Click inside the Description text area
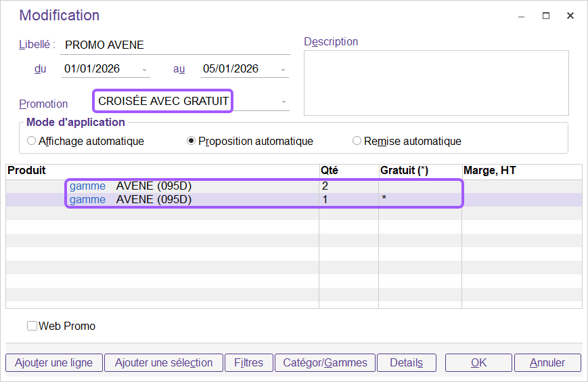Image resolution: width=588 pixels, height=382 pixels. coord(436,83)
